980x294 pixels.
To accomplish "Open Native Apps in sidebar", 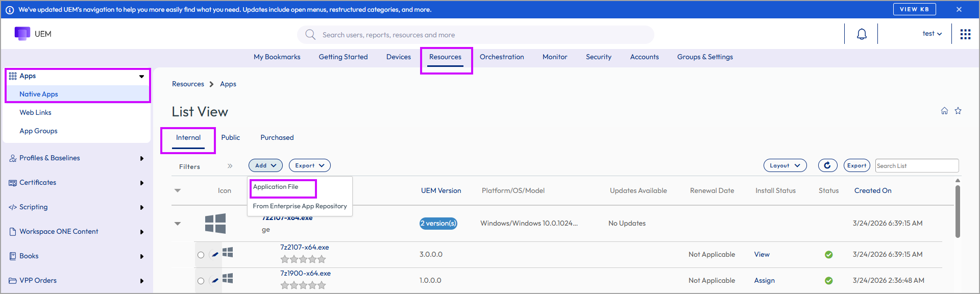I will click(39, 94).
